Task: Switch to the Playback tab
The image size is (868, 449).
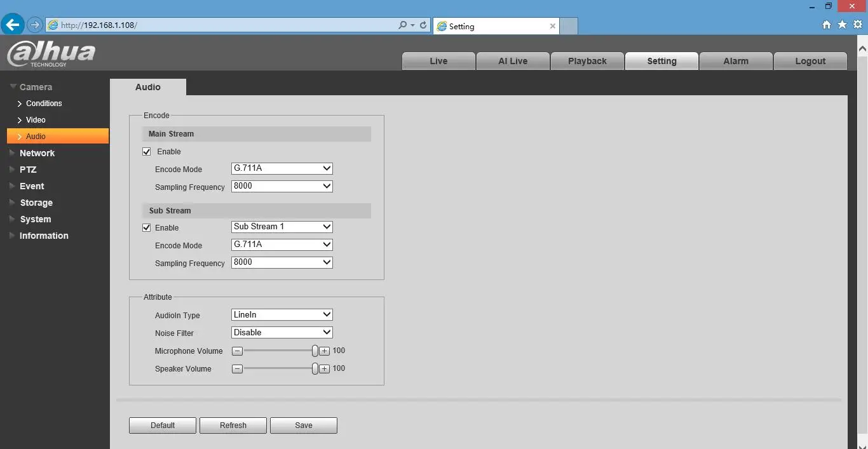Action: coord(587,61)
